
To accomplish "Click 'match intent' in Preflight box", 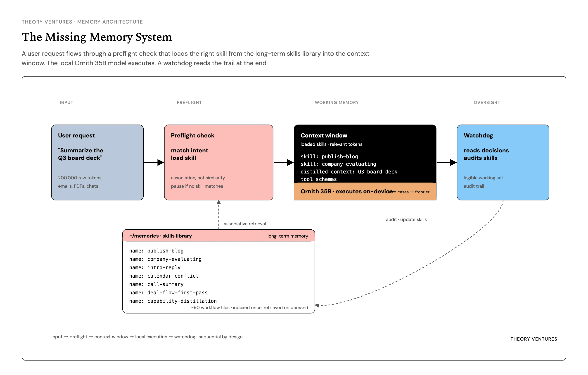I will (190, 150).
